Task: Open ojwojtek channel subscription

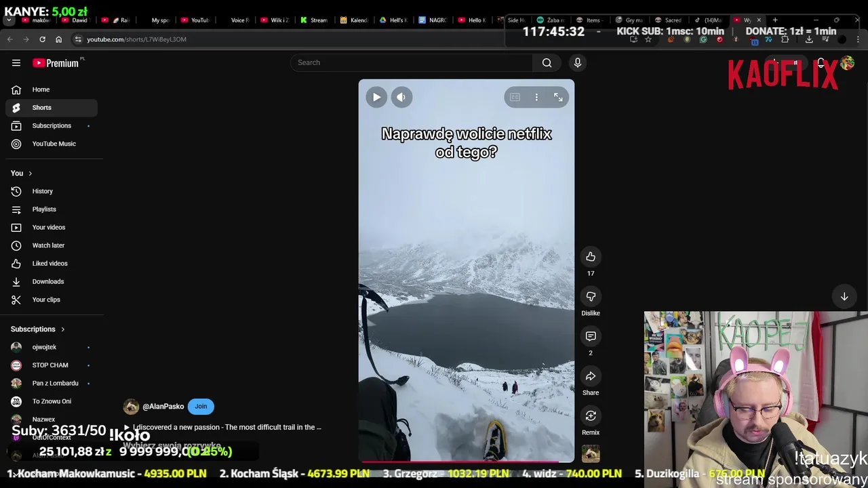Action: coord(52,347)
